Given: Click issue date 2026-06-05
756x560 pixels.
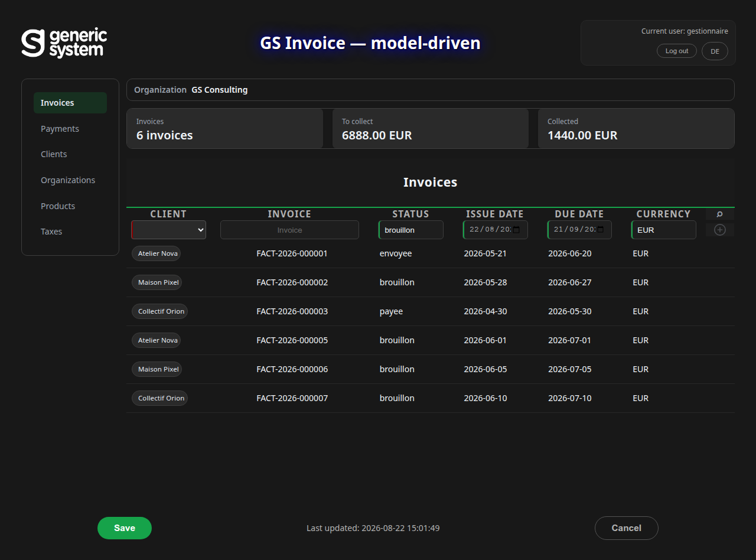Looking at the screenshot, I should (x=485, y=369).
